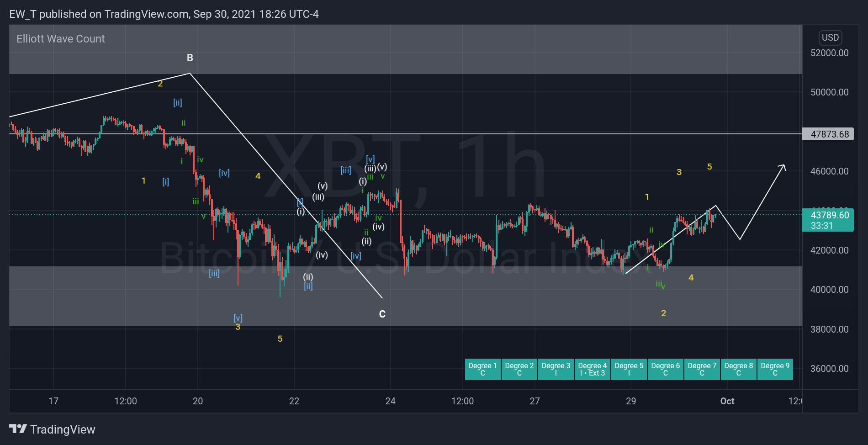Select the Degree 8 C table cell
Screen dimensions: 868x445
pyautogui.click(x=738, y=369)
